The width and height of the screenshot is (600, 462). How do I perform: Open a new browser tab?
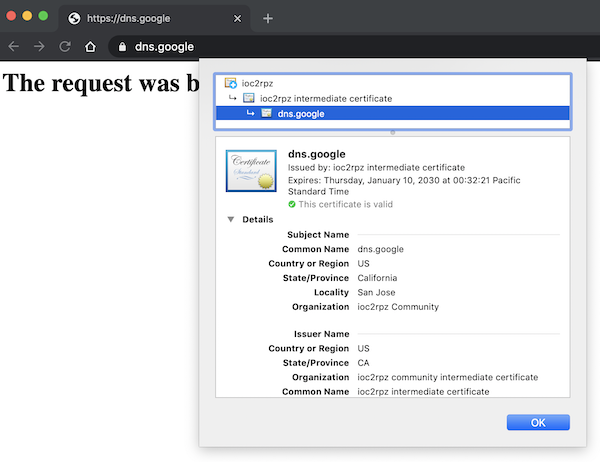coord(268,18)
